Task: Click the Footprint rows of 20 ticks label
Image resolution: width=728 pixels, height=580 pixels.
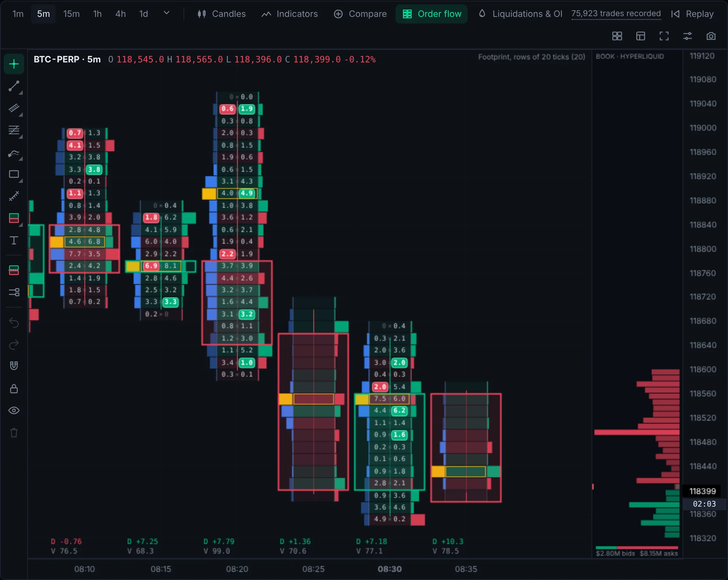Action: pos(531,57)
